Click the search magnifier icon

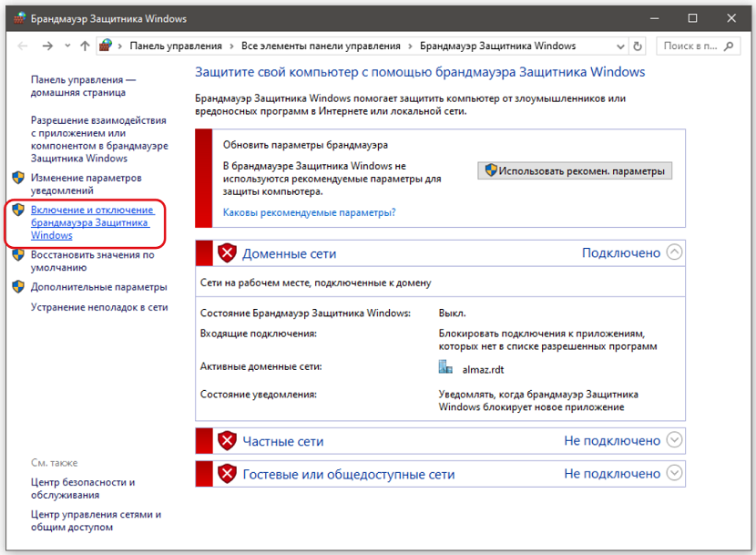[x=729, y=46]
